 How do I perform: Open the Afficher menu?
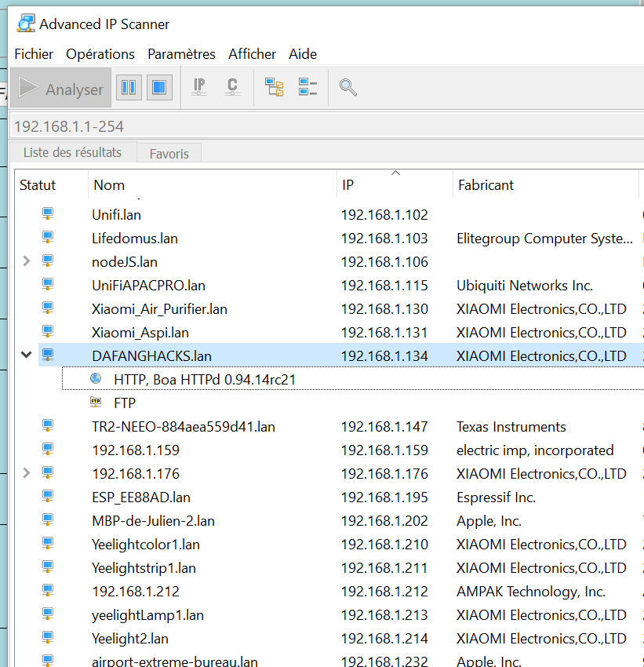(252, 54)
